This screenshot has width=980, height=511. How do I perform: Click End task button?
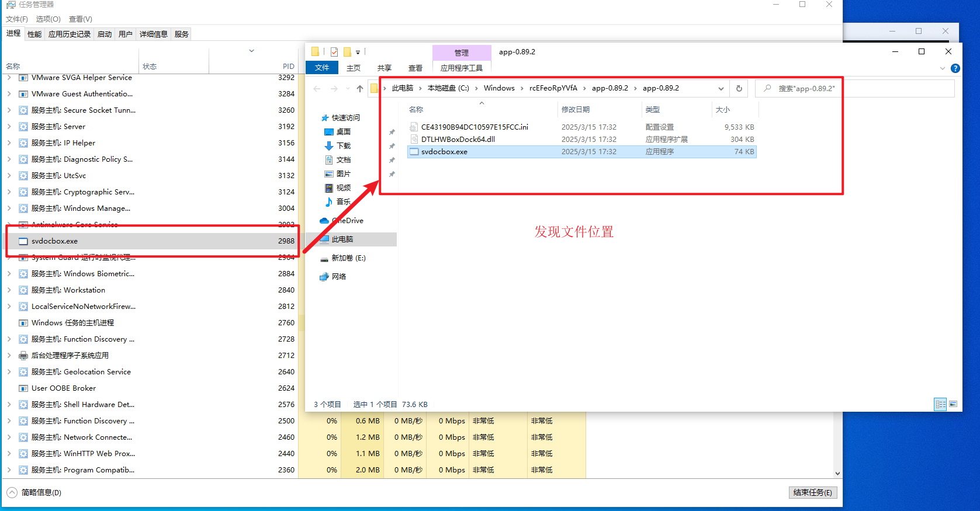pos(813,492)
